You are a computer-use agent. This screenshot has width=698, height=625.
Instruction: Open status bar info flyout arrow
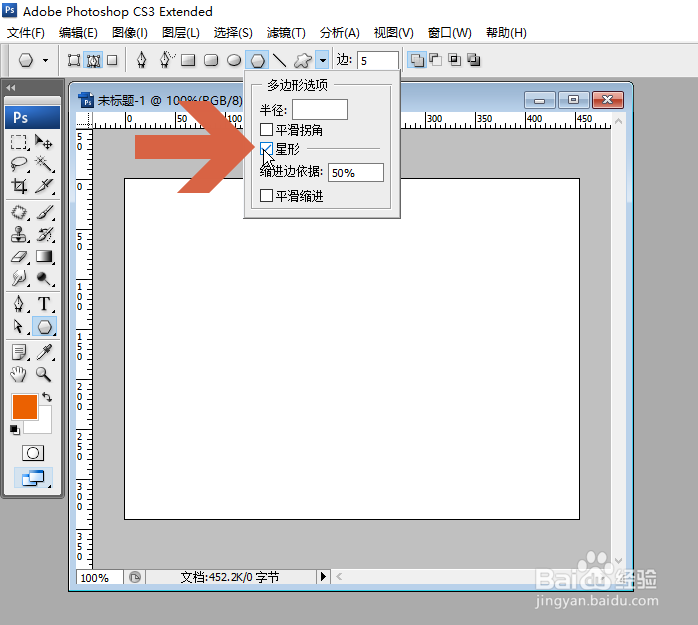point(324,576)
